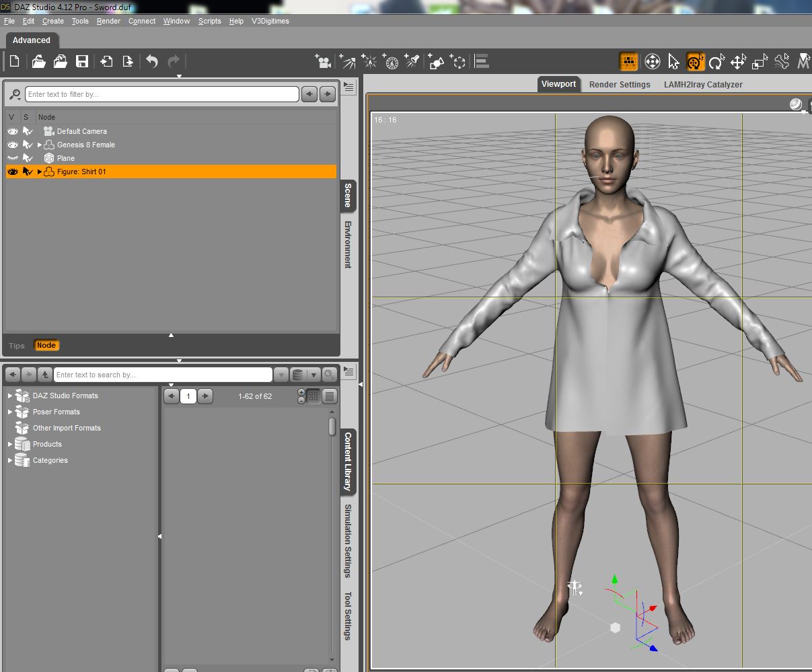Choose the Scale tool icon
The height and width of the screenshot is (672, 812).
pyautogui.click(x=760, y=62)
